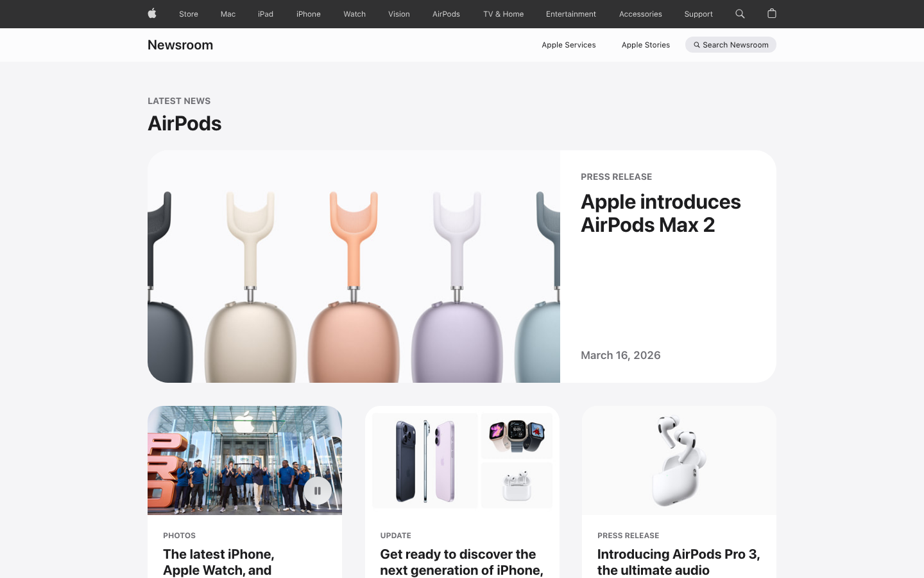924x578 pixels.
Task: Open the iPhone menu
Action: [309, 14]
